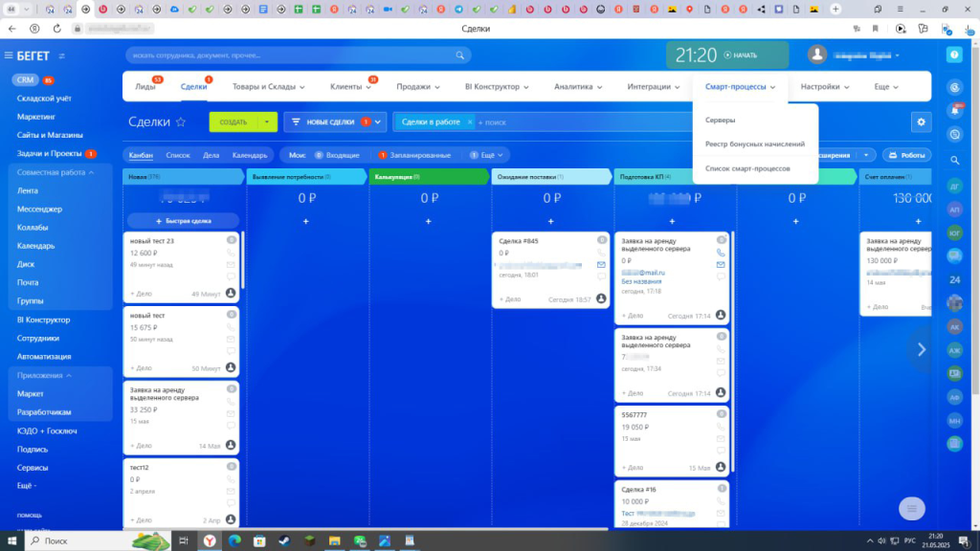
Task: Collapse the Совместная работа sidebar section
Action: pyautogui.click(x=91, y=172)
